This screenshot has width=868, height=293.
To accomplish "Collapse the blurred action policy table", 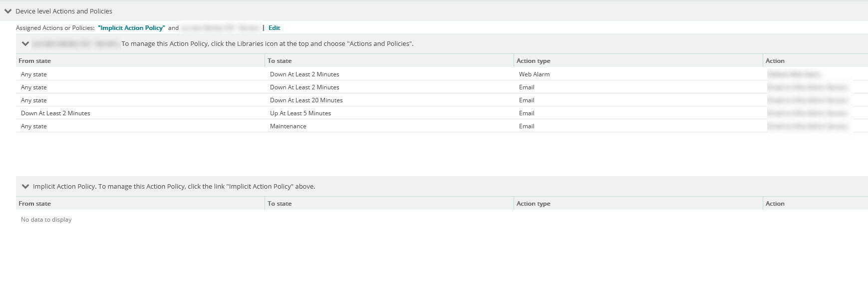I will coord(25,44).
